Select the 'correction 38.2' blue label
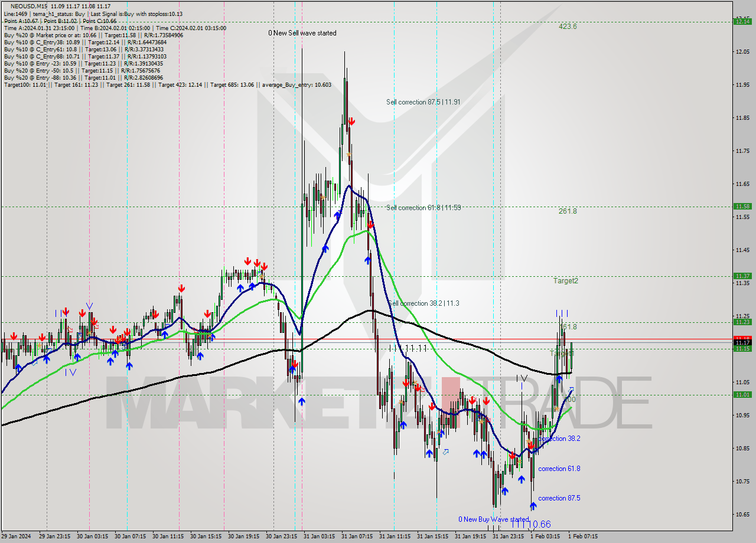 pyautogui.click(x=559, y=439)
